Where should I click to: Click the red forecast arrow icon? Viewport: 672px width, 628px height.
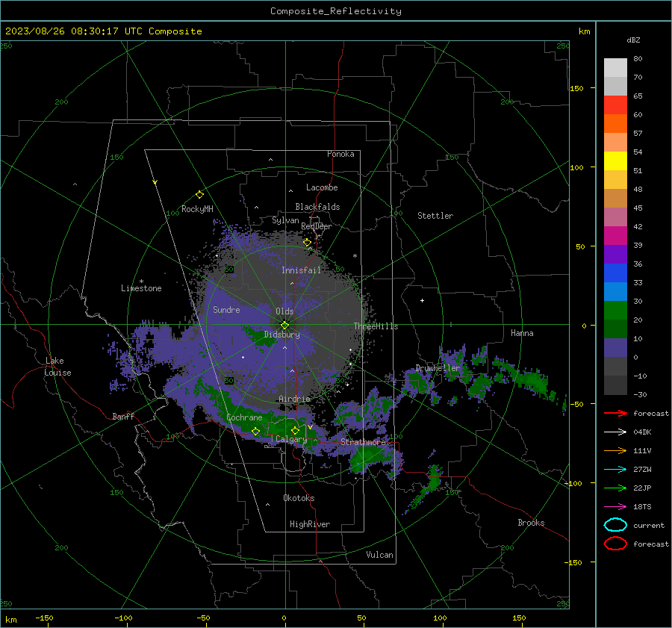[615, 413]
